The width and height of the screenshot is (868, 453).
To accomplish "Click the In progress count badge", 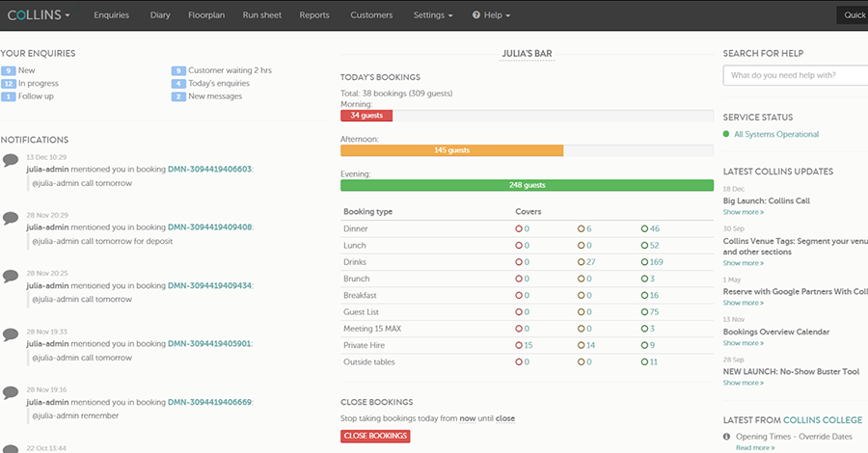I will [9, 84].
